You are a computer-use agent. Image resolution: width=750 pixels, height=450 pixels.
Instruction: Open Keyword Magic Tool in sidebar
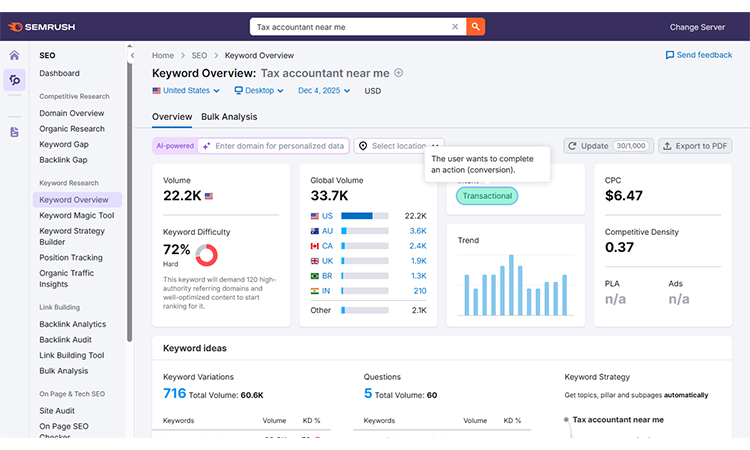point(77,215)
